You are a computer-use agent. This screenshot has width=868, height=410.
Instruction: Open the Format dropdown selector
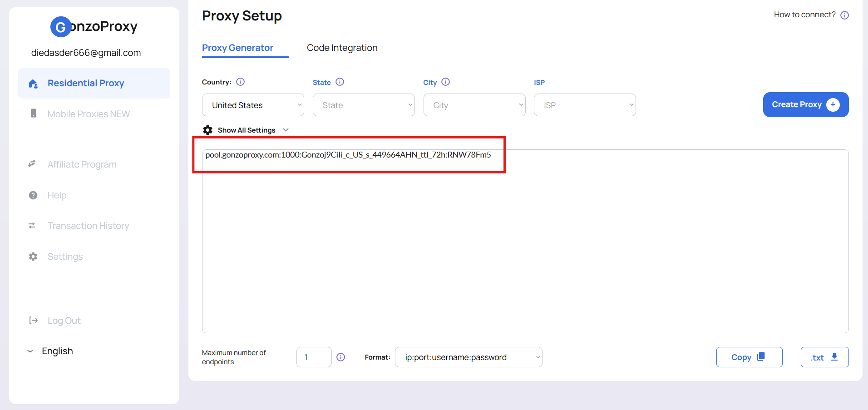coord(469,357)
